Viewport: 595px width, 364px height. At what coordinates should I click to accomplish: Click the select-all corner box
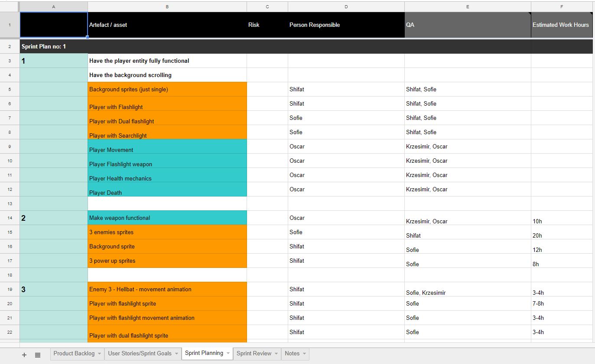point(10,6)
